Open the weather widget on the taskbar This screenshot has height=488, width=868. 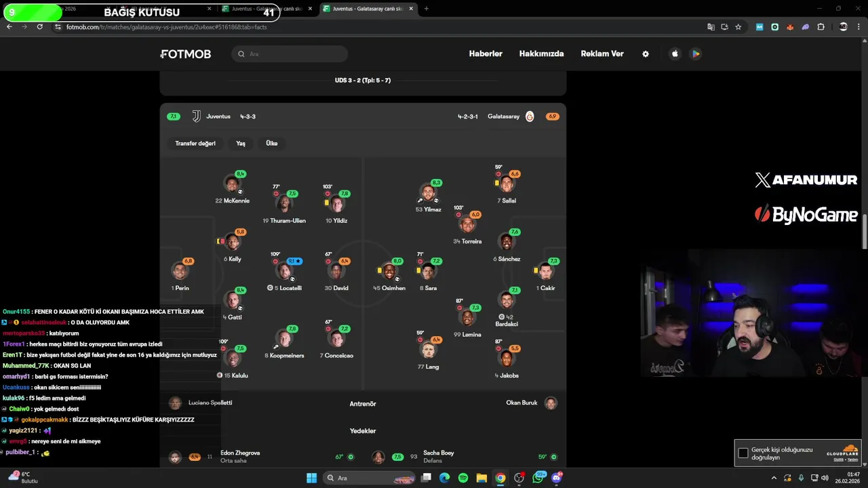coord(22,478)
